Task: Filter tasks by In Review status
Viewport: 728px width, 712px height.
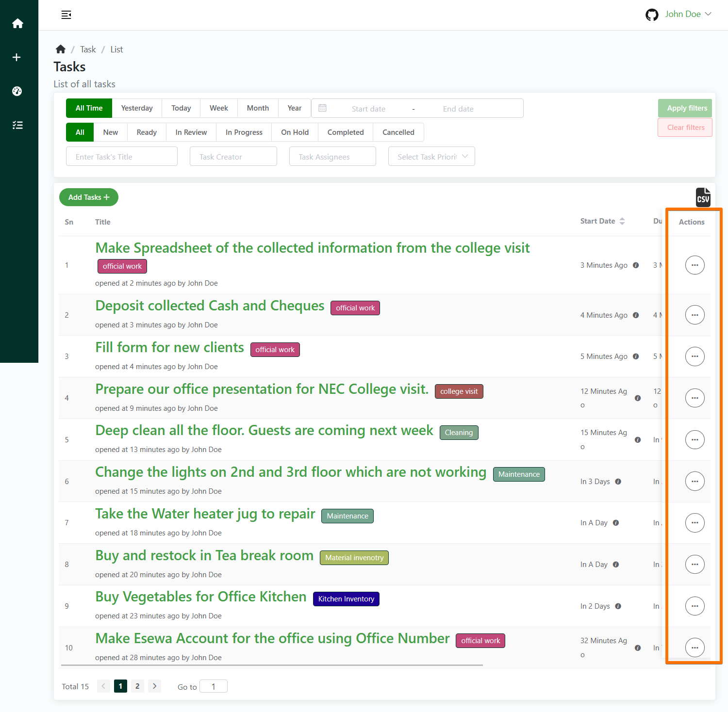Action: [x=191, y=132]
